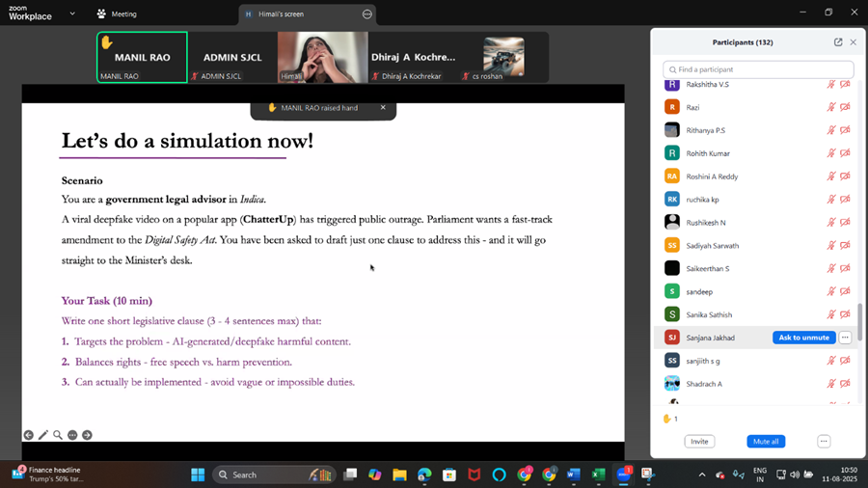Toggle microphone icon for Razi

[x=830, y=107]
